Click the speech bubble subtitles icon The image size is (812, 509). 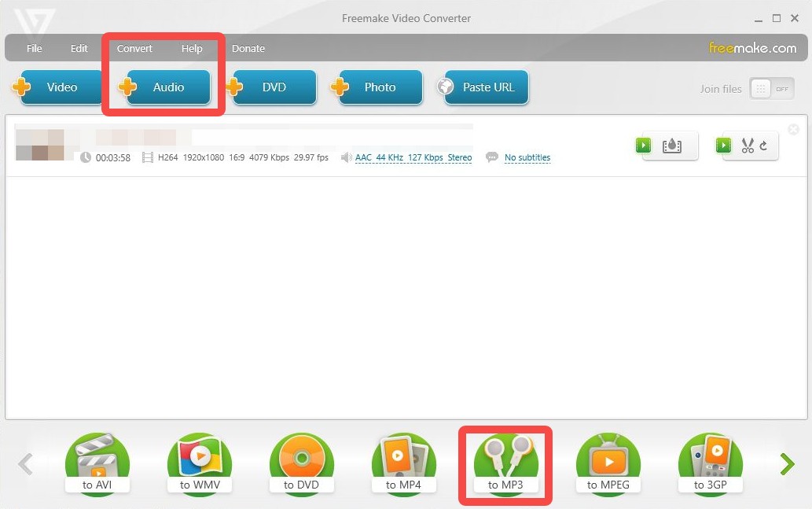click(x=492, y=157)
